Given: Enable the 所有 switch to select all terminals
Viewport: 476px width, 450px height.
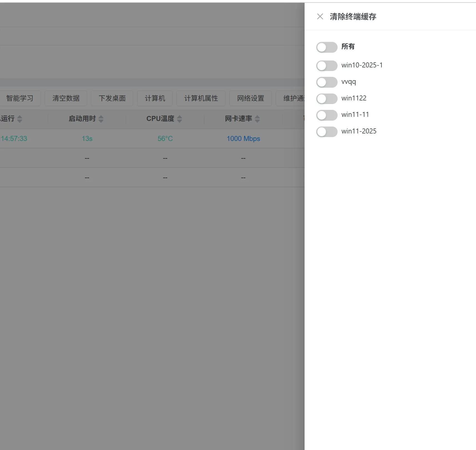Looking at the screenshot, I should pyautogui.click(x=327, y=47).
